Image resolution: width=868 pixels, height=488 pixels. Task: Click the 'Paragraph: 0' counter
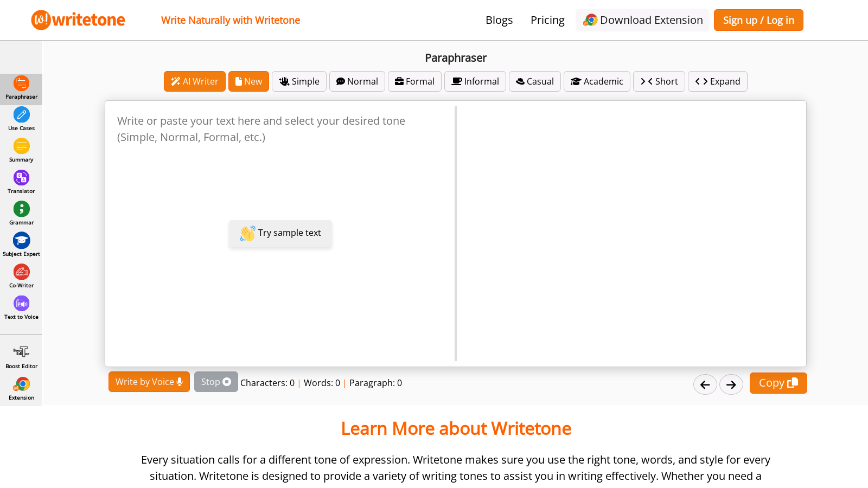tap(376, 383)
